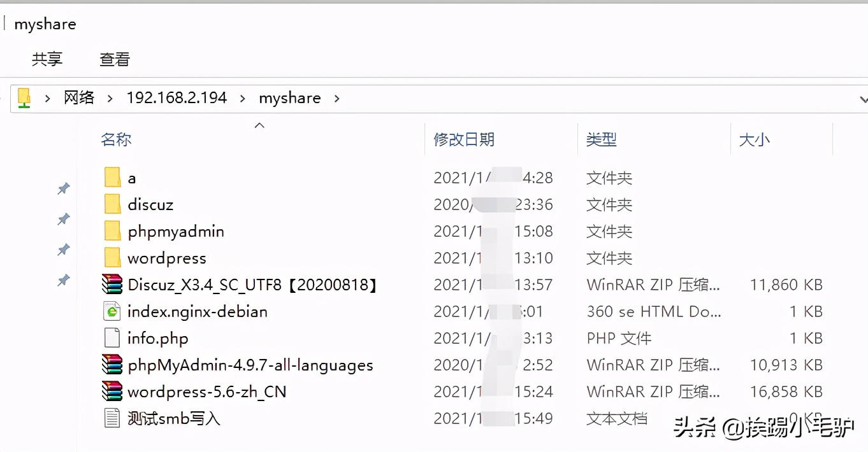The width and height of the screenshot is (868, 452).
Task: Select the wordpress-5.6-zh_CN ZIP archive icon
Action: (112, 392)
